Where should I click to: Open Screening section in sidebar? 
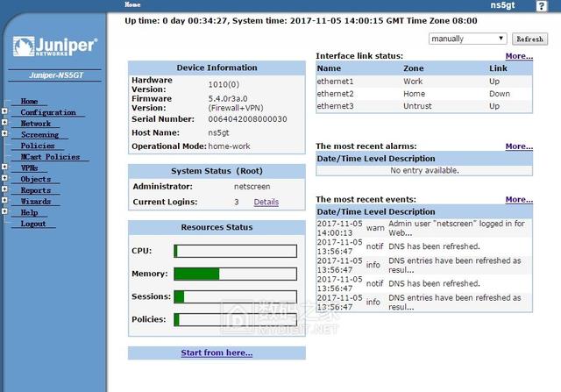tap(39, 134)
